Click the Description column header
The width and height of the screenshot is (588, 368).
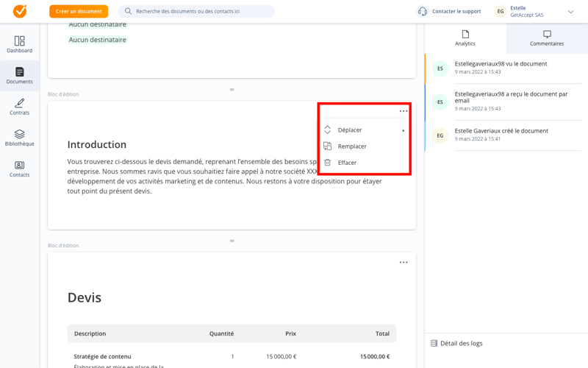click(90, 333)
